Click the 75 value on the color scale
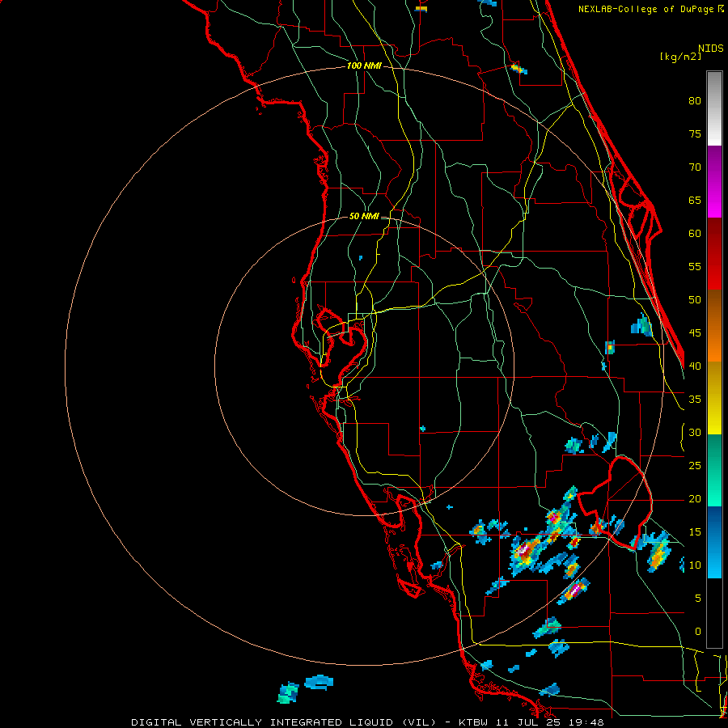The height and width of the screenshot is (728, 728). click(x=695, y=134)
